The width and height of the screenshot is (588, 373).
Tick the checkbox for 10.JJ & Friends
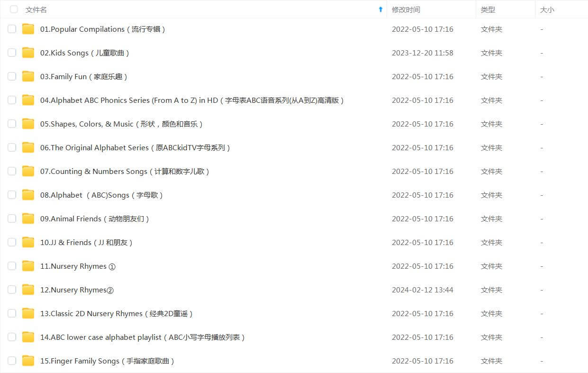(12, 242)
